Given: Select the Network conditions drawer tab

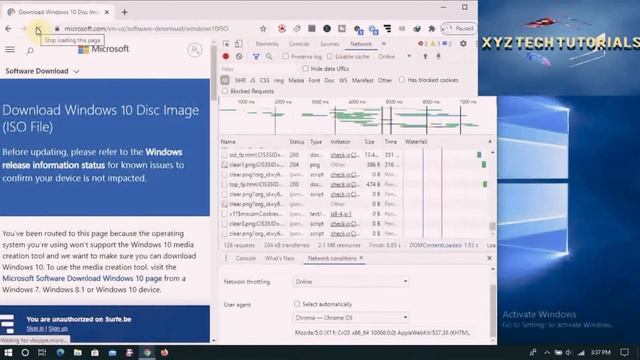Looking at the screenshot, I should (x=332, y=258).
